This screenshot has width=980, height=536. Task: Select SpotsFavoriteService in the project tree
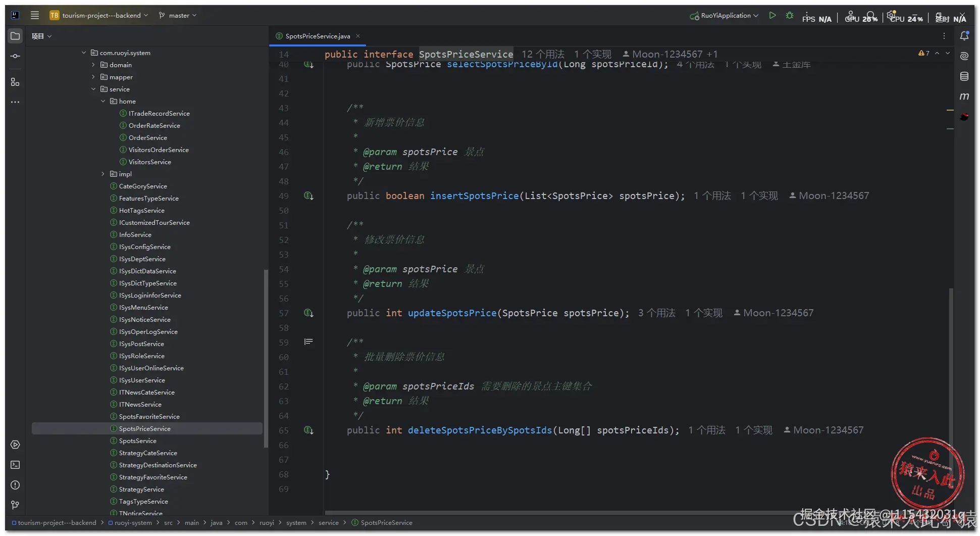(149, 416)
